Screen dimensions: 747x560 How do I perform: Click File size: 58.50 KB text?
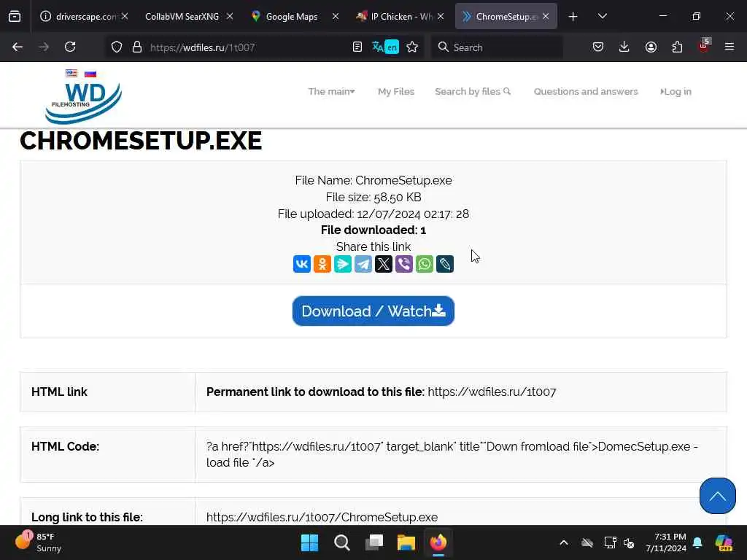373,197
